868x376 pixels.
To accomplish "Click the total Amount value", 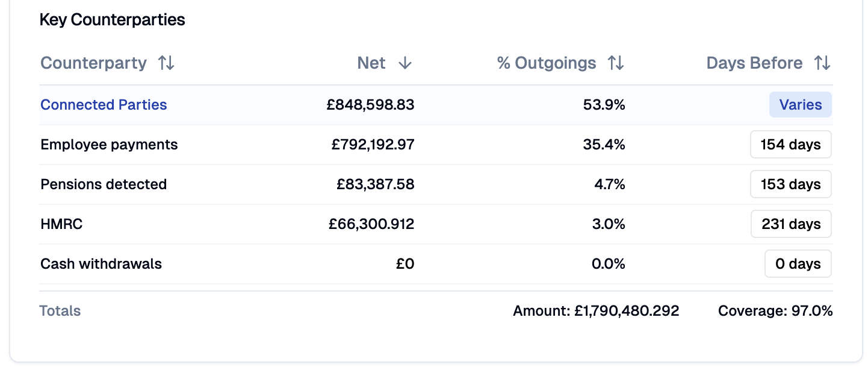I will [x=595, y=310].
